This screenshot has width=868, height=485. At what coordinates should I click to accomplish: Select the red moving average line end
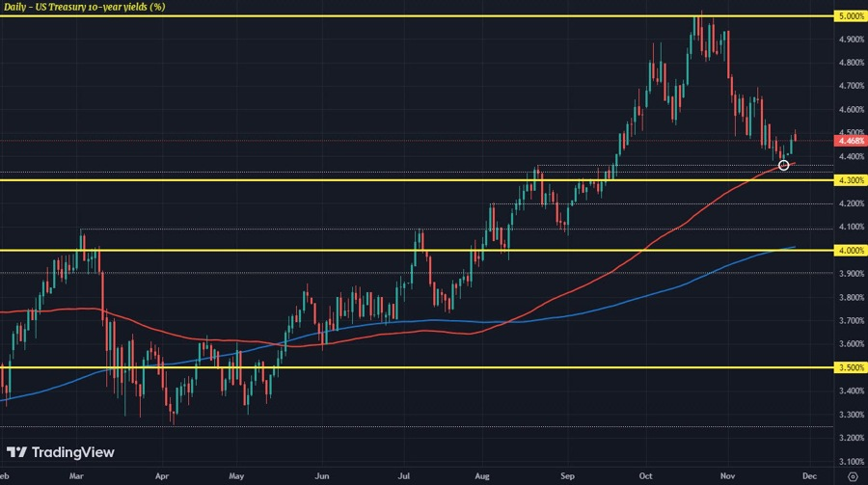795,163
